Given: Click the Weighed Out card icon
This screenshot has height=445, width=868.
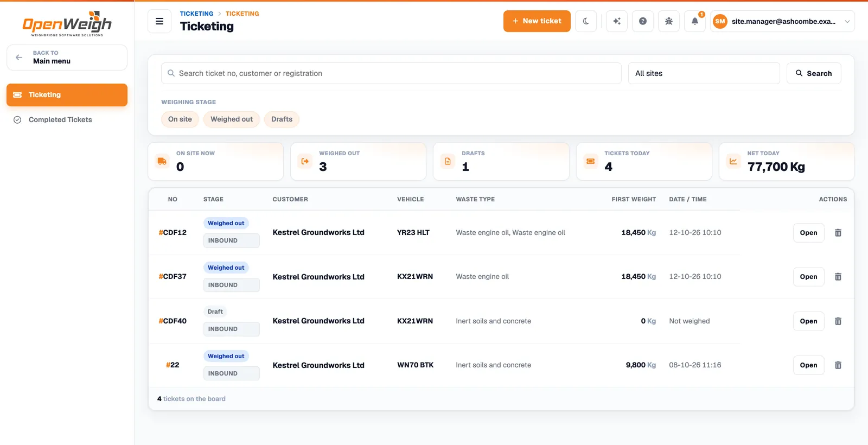Looking at the screenshot, I should (305, 161).
